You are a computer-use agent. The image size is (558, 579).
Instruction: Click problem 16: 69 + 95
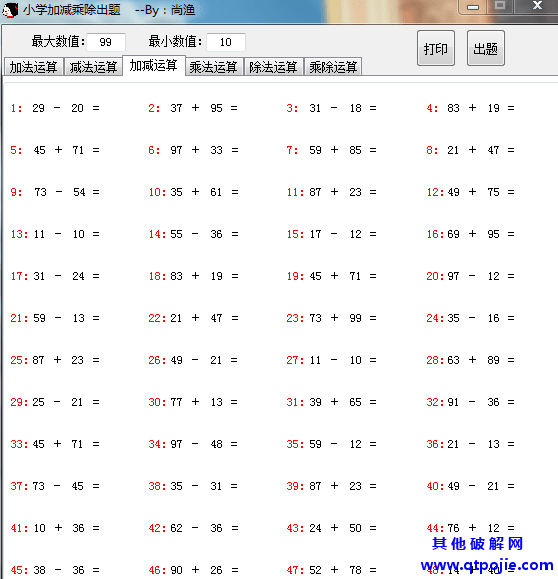coord(470,234)
